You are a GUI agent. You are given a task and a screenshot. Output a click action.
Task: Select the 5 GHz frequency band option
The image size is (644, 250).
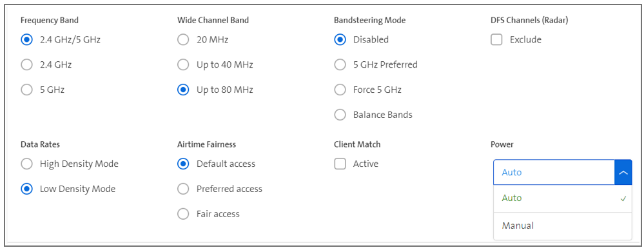26,90
